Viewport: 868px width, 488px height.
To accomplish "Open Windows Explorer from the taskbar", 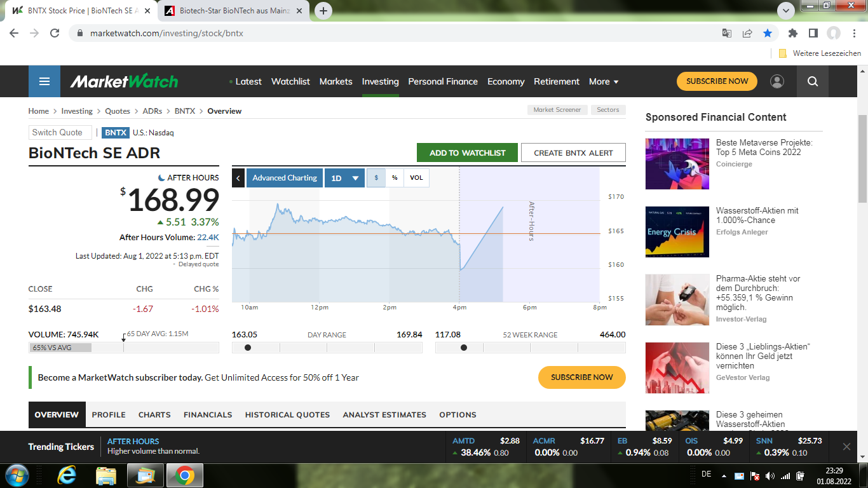I will tap(106, 475).
